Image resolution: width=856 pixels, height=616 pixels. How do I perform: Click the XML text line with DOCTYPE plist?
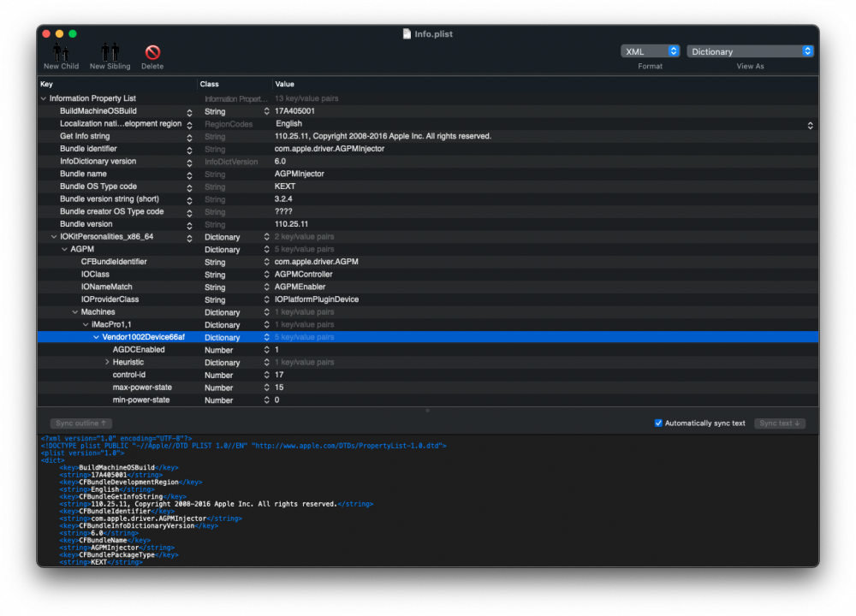pos(243,446)
